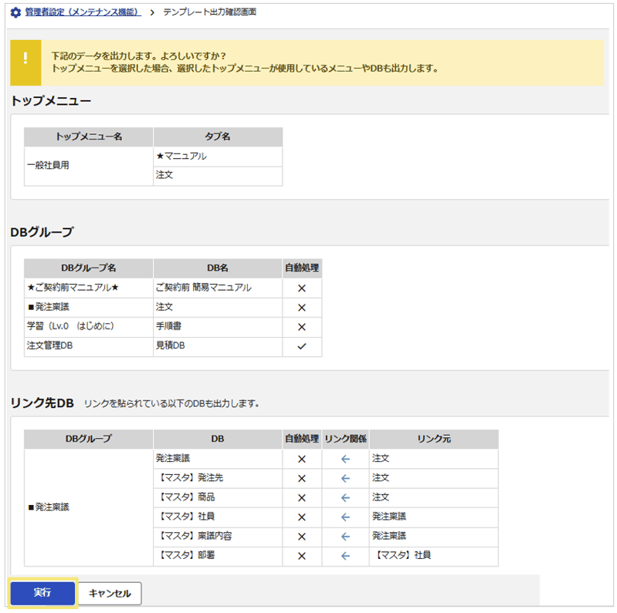This screenshot has width=617, height=613.
Task: Click the 【マスタ】稟議内容 DB cell
Action: pos(218,536)
